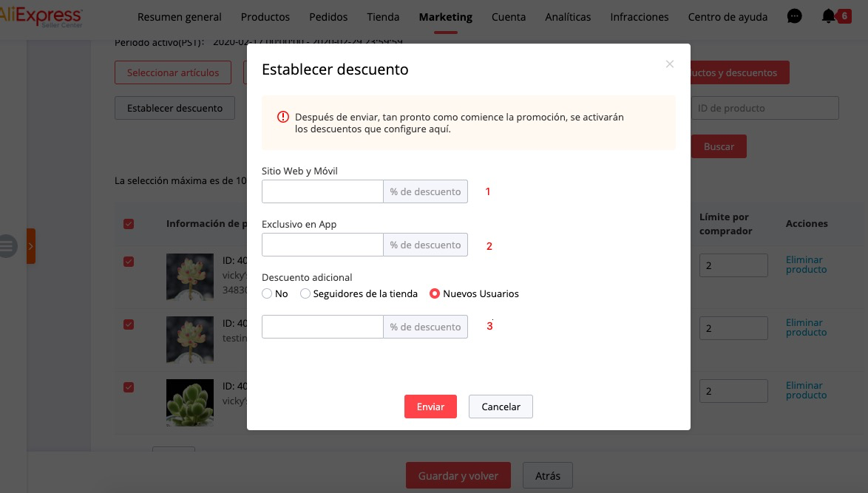Click the background Establecer descuento button
The image size is (868, 493).
tap(175, 108)
